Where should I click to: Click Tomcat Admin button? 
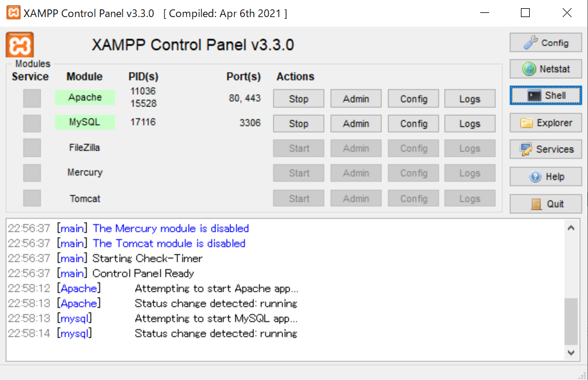[x=356, y=198]
